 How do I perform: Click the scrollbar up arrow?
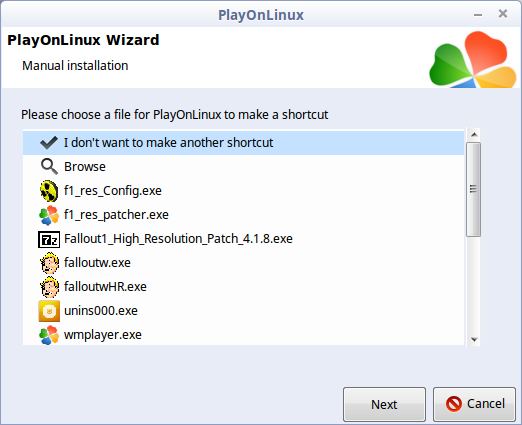474,135
